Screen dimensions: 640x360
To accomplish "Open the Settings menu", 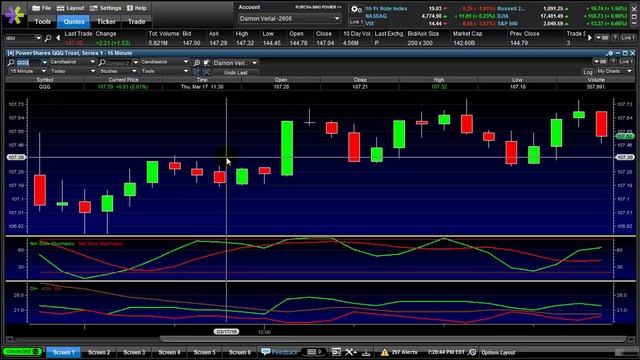I will 105,8.
